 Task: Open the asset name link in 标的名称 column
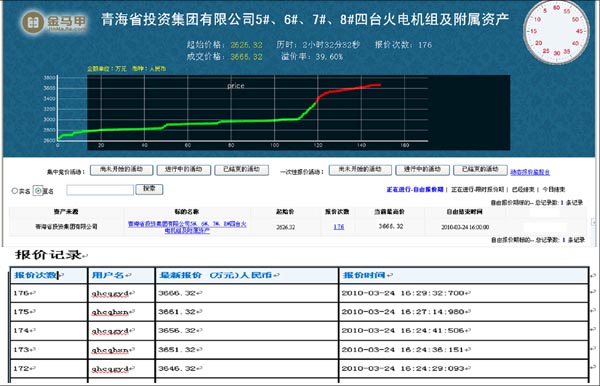click(187, 227)
